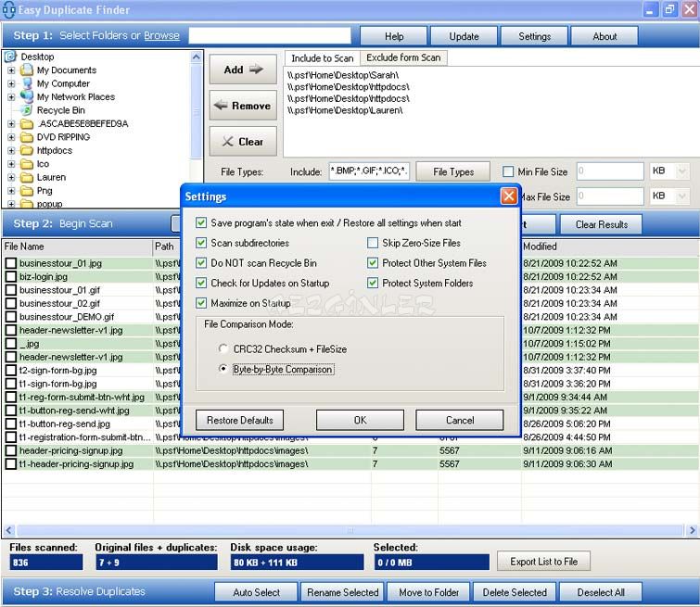Toggle Protect Other System Files

[373, 262]
